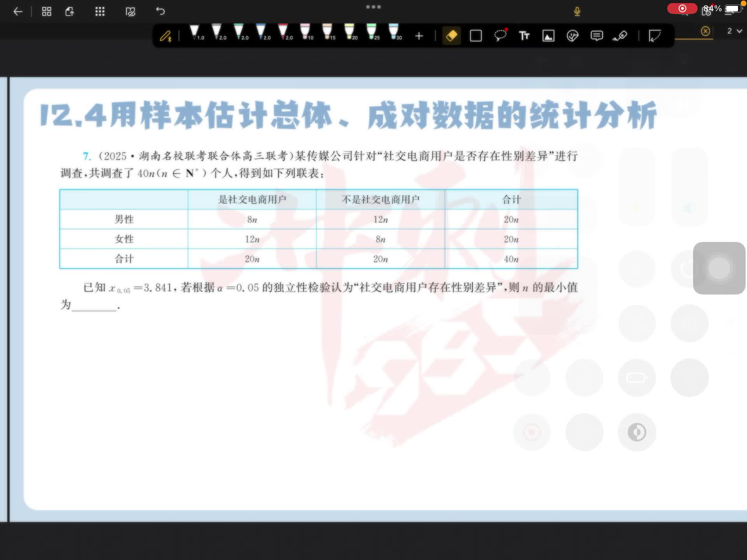
Task: Insert an image with picture tool
Action: (x=548, y=36)
